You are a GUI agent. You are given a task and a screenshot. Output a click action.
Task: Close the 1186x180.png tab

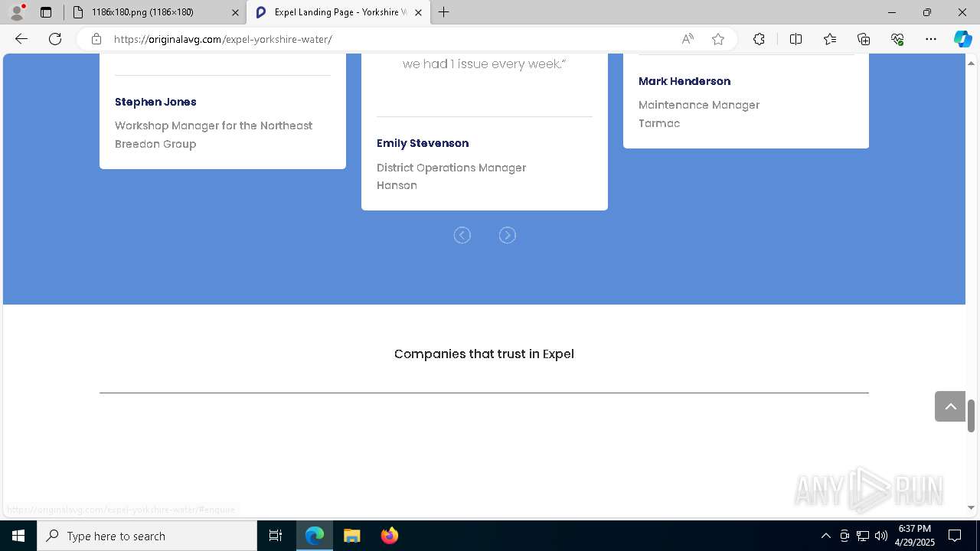[235, 12]
